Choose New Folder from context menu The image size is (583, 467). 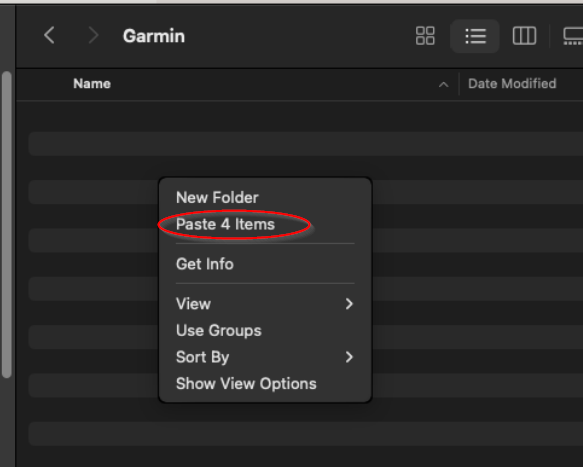(217, 197)
